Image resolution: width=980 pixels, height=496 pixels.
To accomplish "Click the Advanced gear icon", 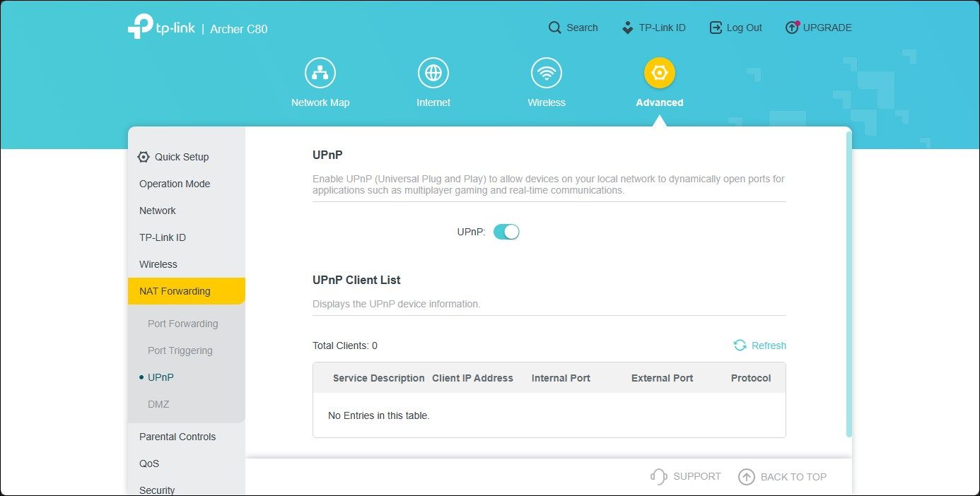I will 659,71.
